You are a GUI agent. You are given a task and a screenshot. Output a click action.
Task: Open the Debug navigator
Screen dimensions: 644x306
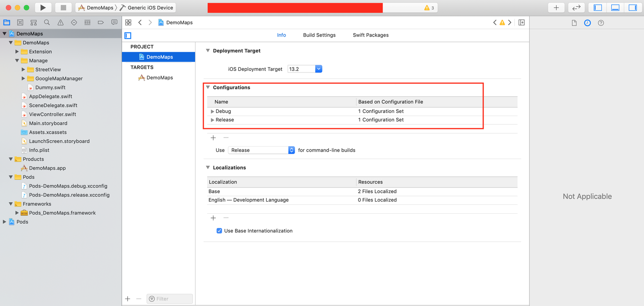point(87,23)
